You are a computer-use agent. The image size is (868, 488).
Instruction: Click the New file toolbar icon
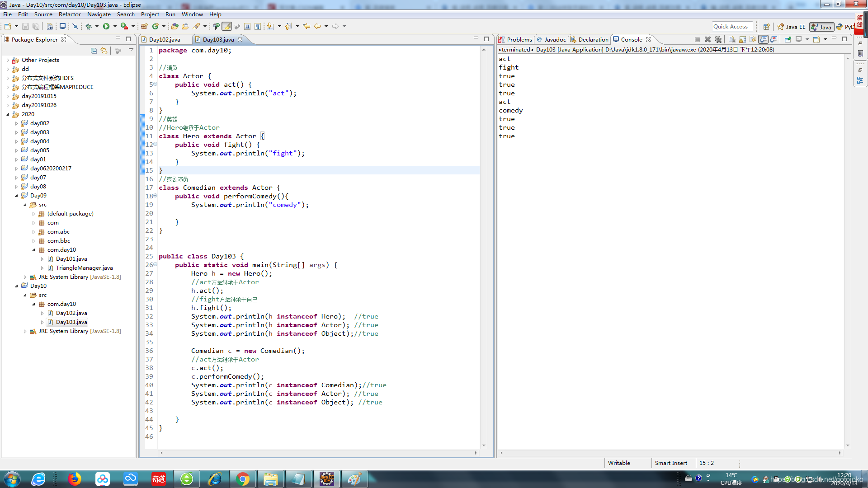click(x=8, y=26)
